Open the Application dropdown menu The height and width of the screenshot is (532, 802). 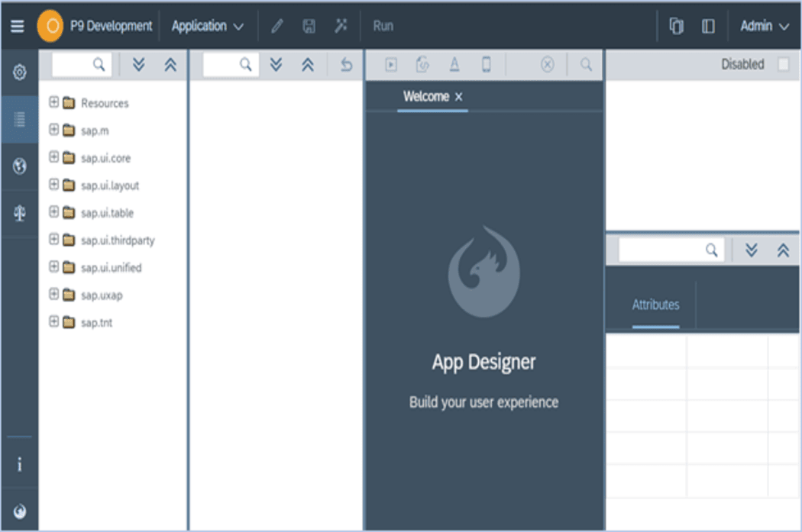pyautogui.click(x=207, y=26)
